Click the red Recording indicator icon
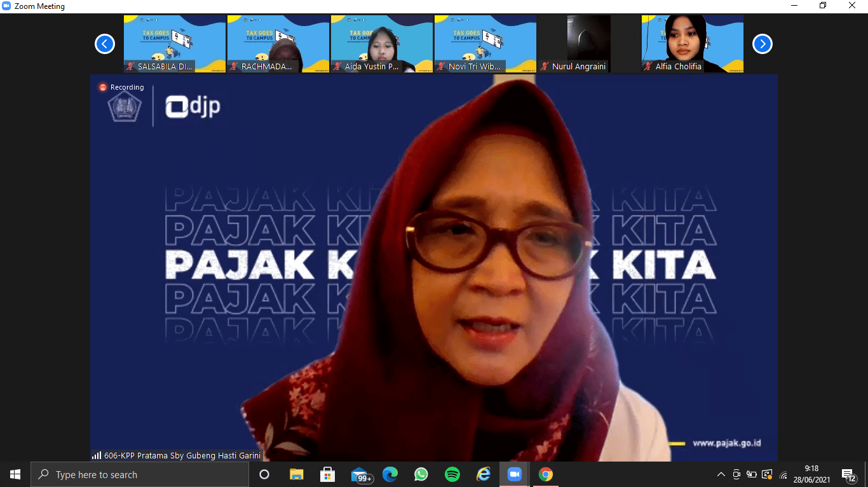 click(x=102, y=87)
